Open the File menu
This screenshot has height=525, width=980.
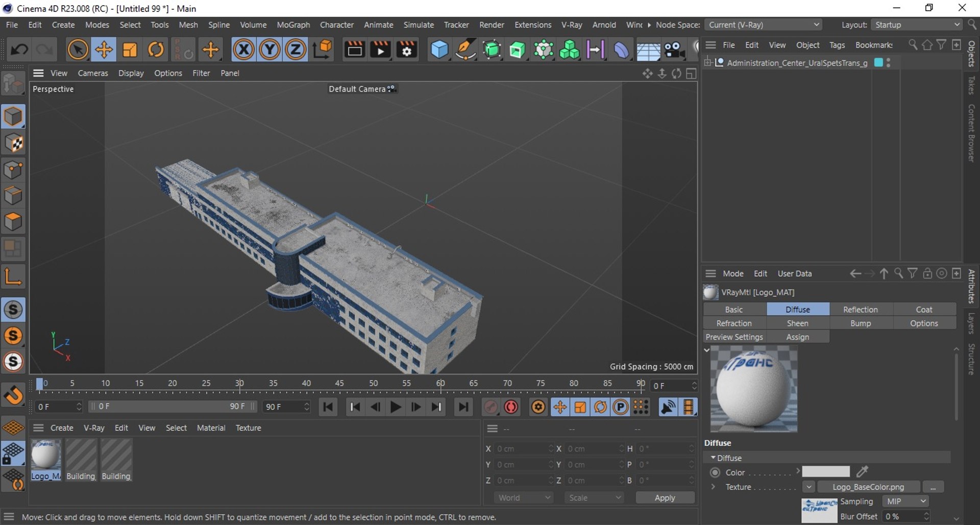tap(12, 25)
